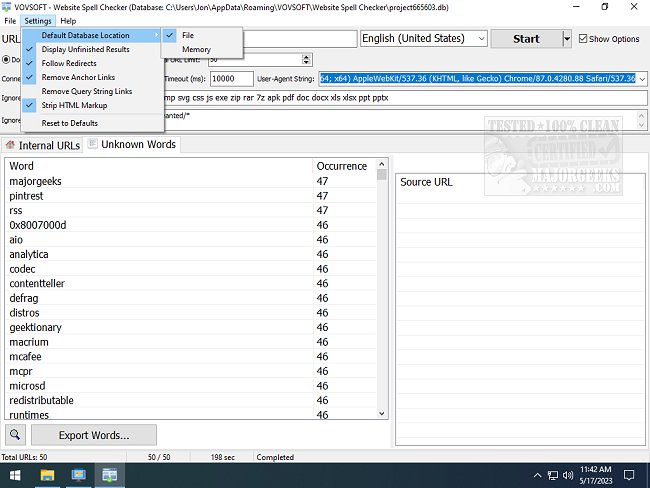Click the URL input field
Viewport: 650px width, 488px height.
pos(299,39)
